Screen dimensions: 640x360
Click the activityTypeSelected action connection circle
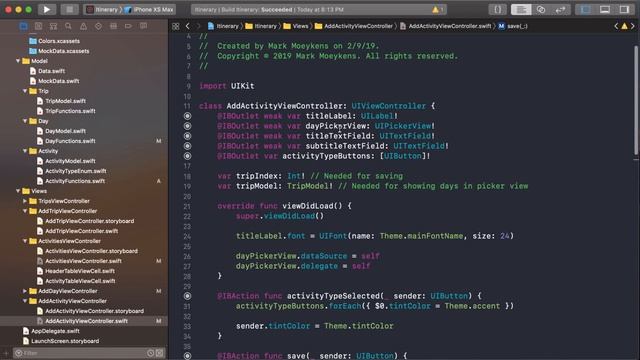187,296
